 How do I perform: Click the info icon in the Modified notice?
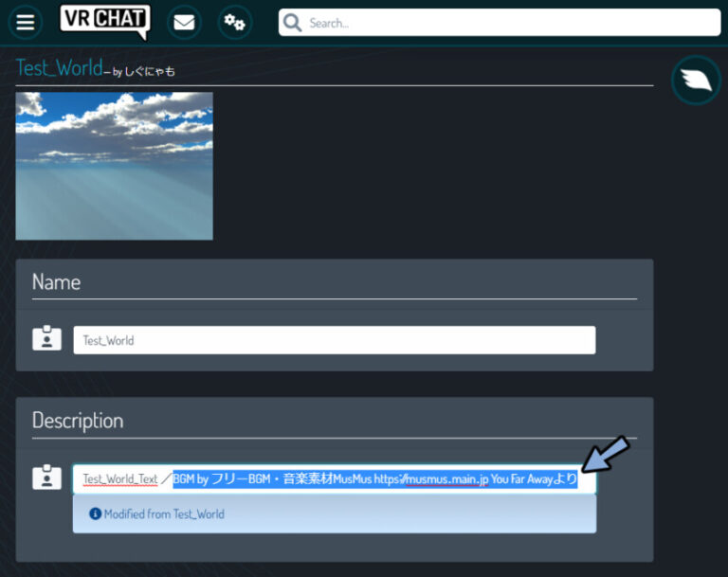pyautogui.click(x=95, y=514)
